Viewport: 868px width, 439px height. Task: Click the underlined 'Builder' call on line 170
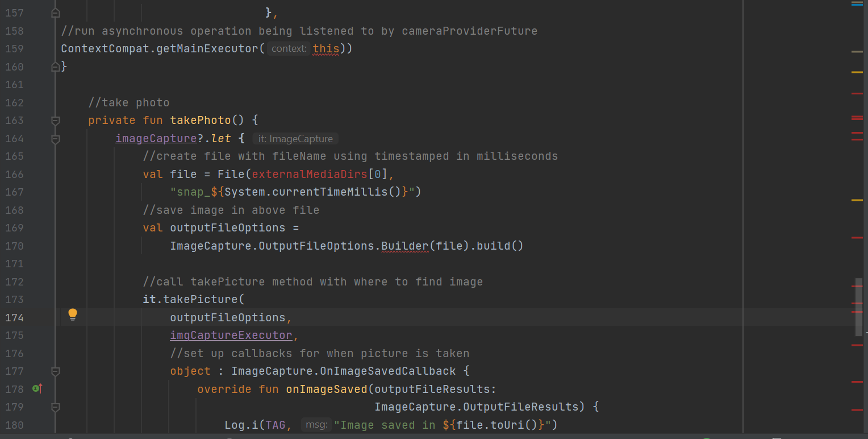pos(405,246)
